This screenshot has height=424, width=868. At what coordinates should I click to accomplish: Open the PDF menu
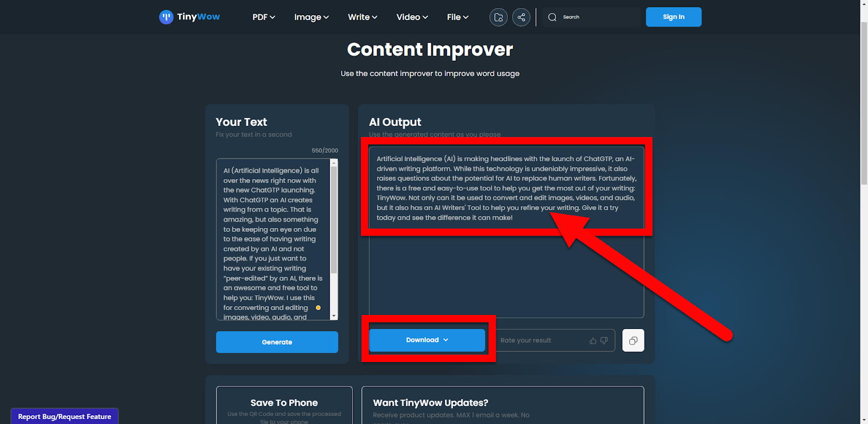pyautogui.click(x=264, y=17)
